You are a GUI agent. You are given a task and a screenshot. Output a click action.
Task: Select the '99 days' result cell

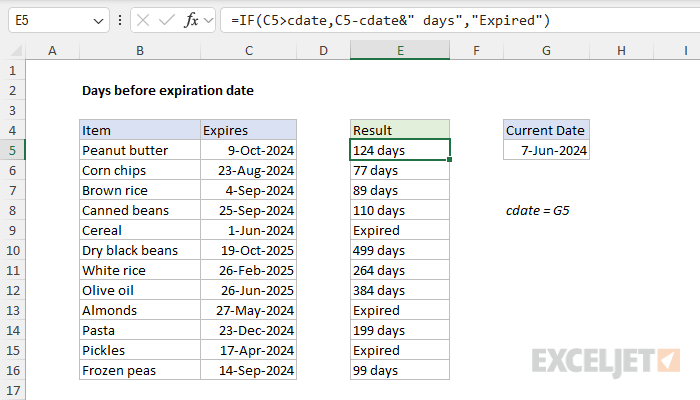click(x=400, y=370)
